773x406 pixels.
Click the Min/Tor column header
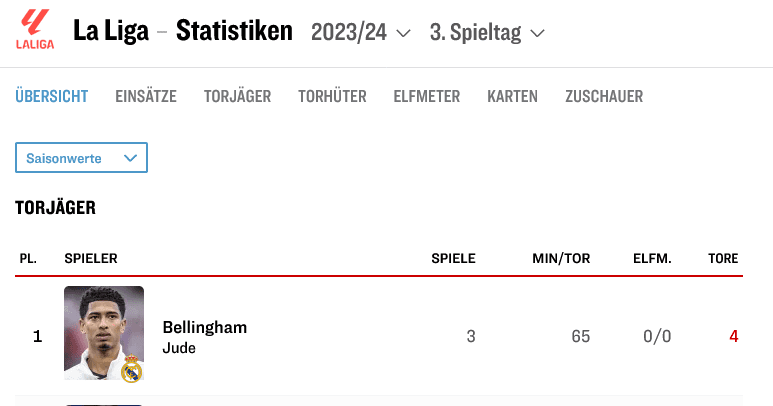(561, 258)
